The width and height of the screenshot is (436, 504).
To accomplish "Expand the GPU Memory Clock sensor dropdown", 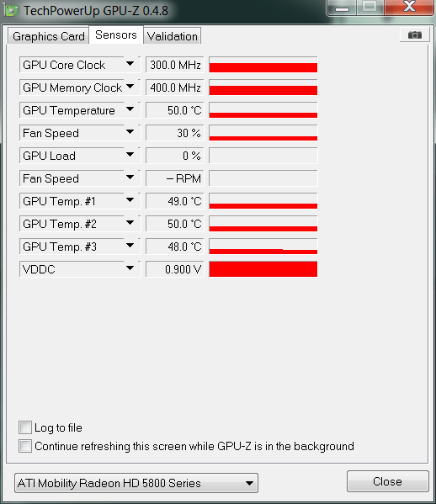I will (130, 87).
